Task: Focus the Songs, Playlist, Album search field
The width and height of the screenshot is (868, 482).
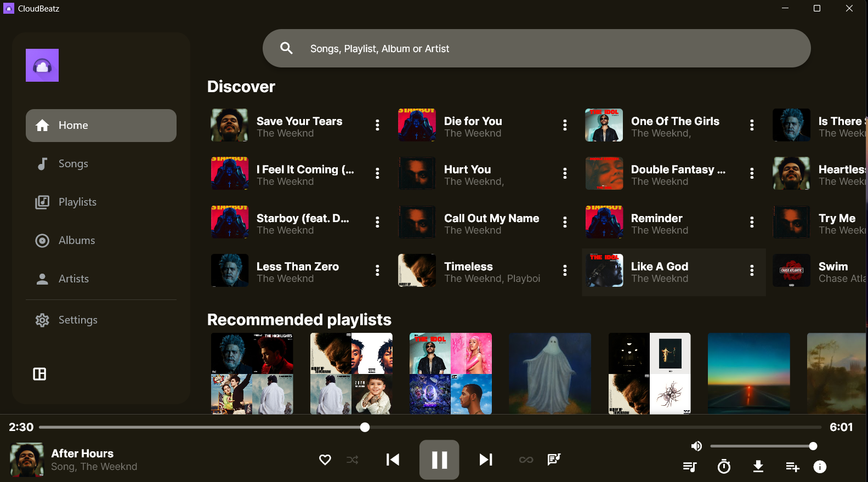Action: [536, 48]
